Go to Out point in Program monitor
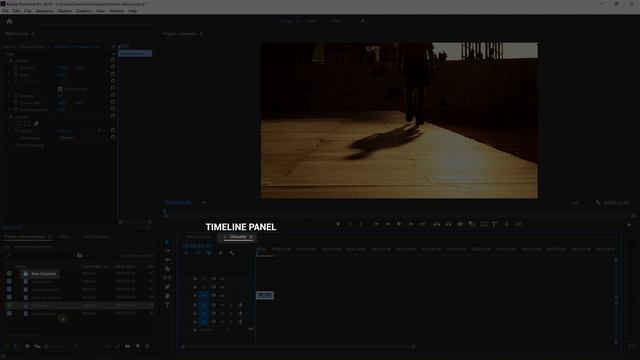The height and width of the screenshot is (360, 640). pyautogui.click(x=422, y=224)
